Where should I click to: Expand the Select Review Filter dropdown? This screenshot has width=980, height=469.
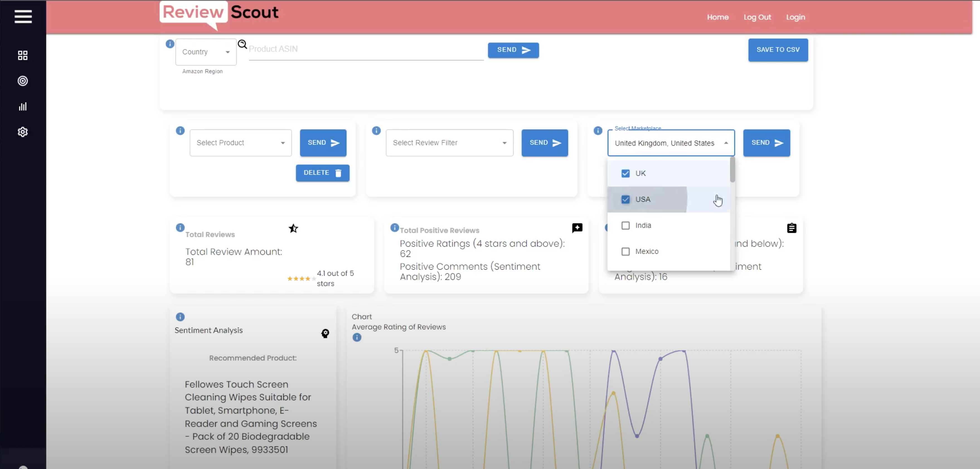pyautogui.click(x=449, y=143)
